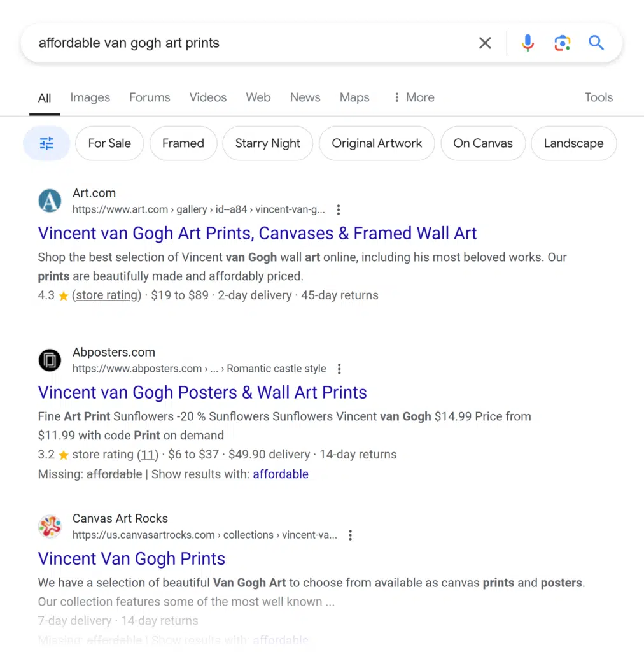Image resolution: width=644 pixels, height=652 pixels.
Task: Open the filter settings sliders icon
Action: pos(46,143)
